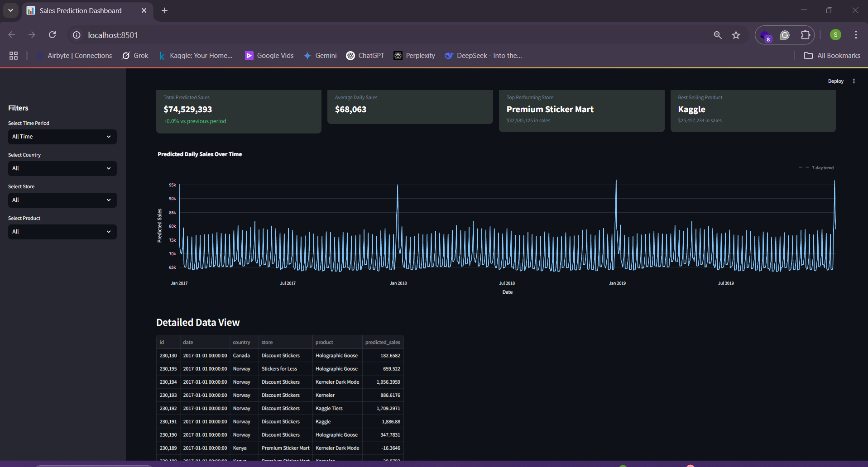Sort table by id column header
Screen dimensions: 868x467
(168, 342)
